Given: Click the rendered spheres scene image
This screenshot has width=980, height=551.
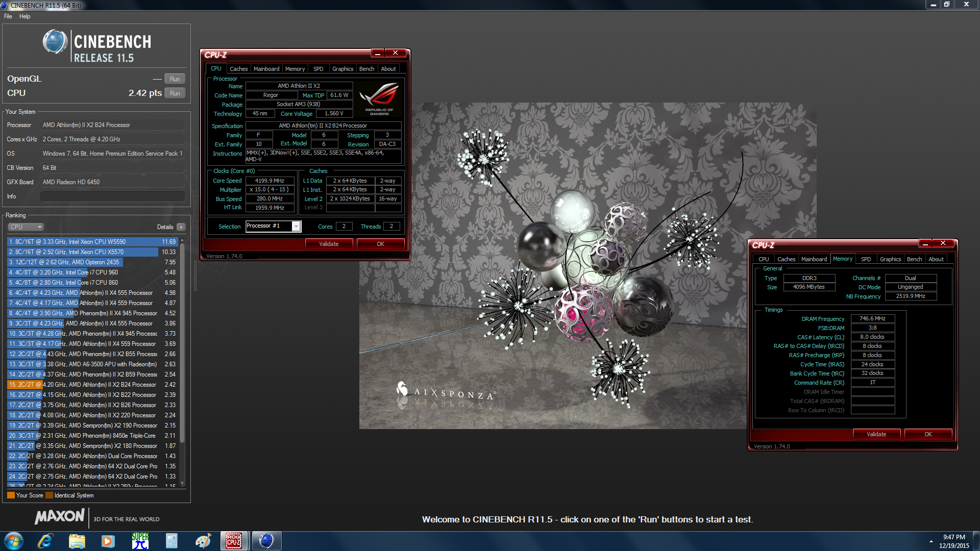Looking at the screenshot, I should (x=588, y=266).
